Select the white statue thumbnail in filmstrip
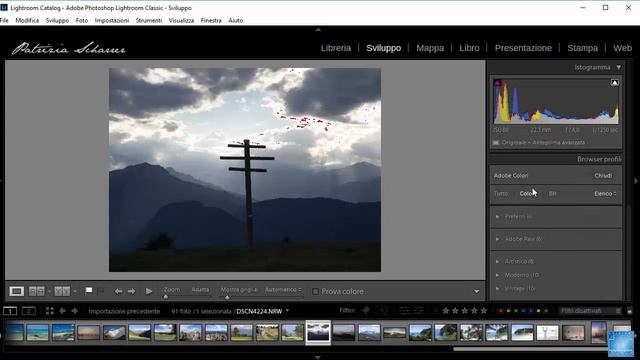The width and height of the screenshot is (640, 360). pyautogui.click(x=547, y=333)
